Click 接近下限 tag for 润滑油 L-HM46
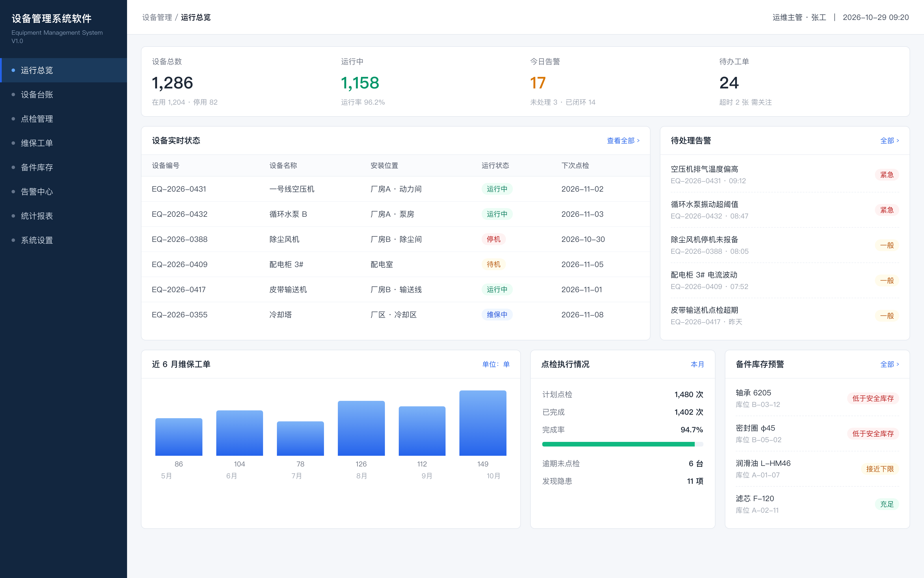The image size is (924, 578). coord(880,469)
